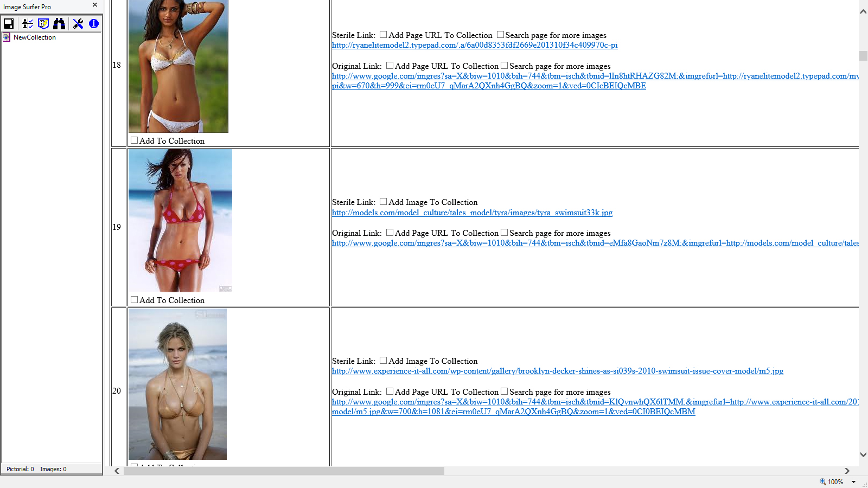868x488 pixels.
Task: Click the save collection floppy disk icon
Action: coord(9,23)
